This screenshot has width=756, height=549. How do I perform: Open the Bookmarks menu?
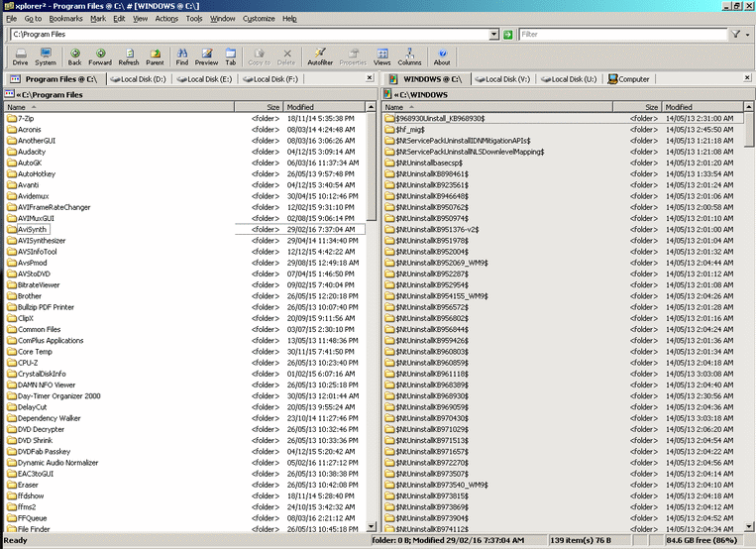click(65, 18)
